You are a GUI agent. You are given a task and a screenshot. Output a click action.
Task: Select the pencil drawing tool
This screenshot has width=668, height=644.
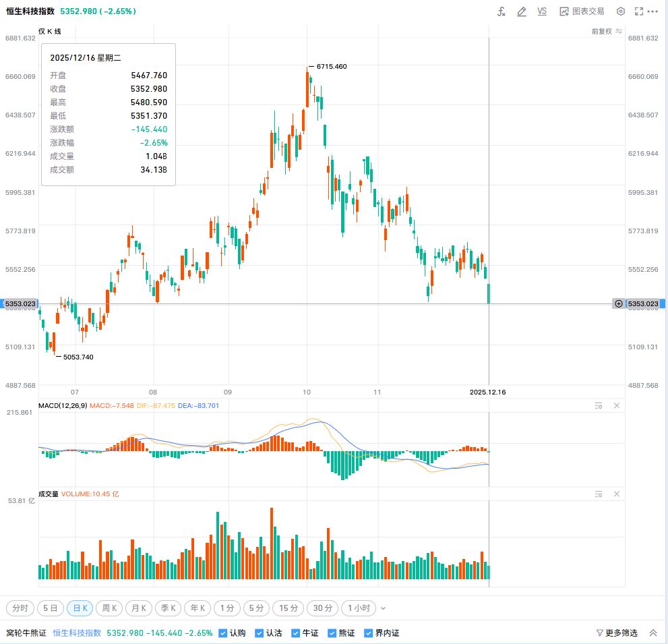tap(521, 11)
